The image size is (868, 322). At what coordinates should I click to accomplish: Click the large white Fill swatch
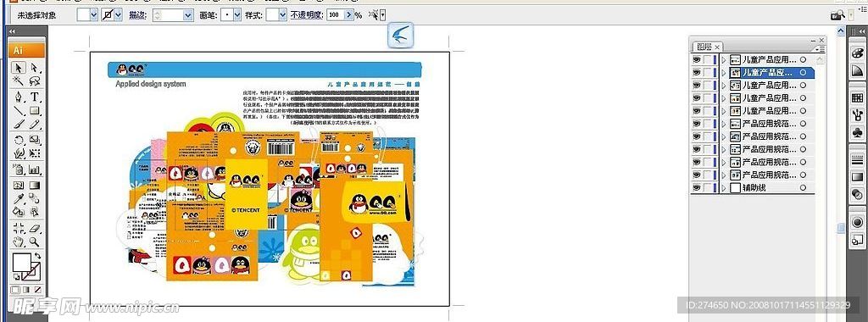click(22, 261)
